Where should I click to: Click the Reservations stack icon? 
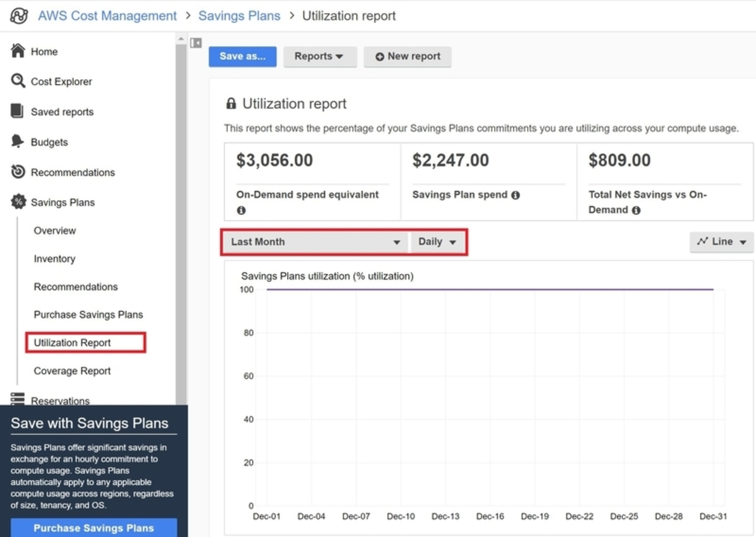(17, 399)
